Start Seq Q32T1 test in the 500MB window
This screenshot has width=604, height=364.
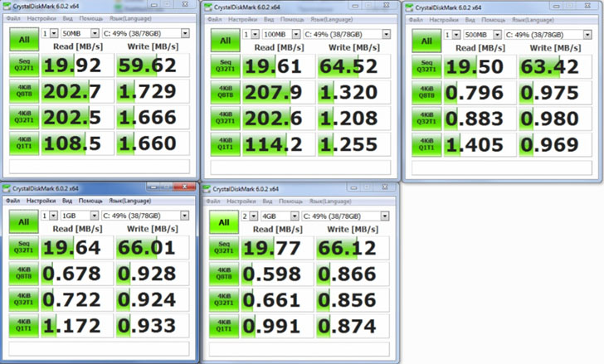[426, 66]
